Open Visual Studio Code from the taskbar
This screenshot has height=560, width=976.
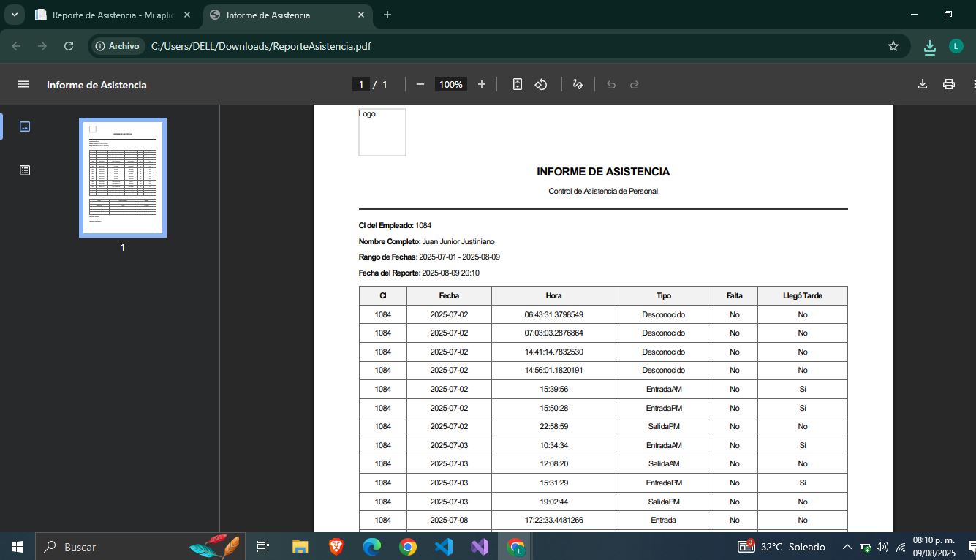[444, 547]
